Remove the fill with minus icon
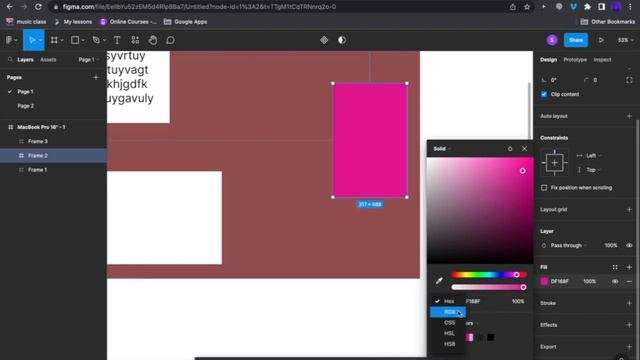The height and width of the screenshot is (360, 640). pos(629,281)
